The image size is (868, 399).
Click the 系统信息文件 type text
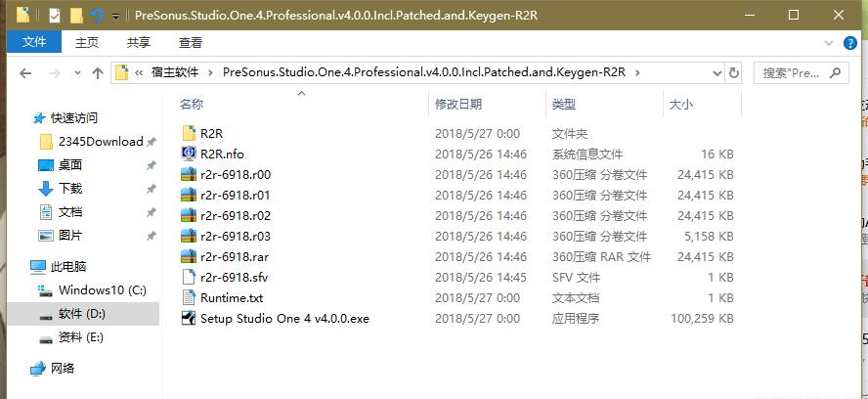tap(587, 155)
